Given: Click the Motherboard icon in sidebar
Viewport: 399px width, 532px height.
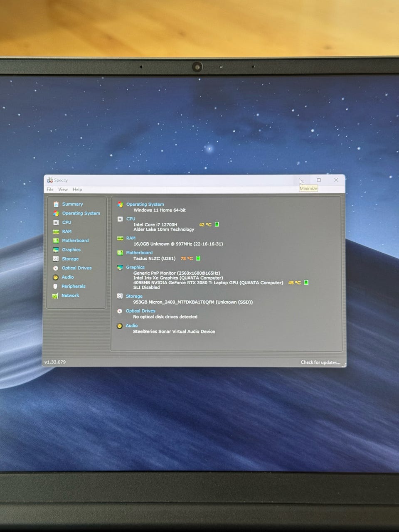Looking at the screenshot, I should click(56, 241).
